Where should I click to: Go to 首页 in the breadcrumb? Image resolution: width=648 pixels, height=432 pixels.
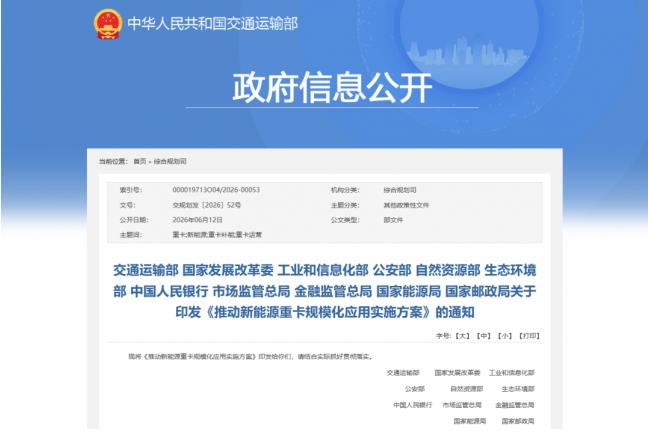pos(140,161)
